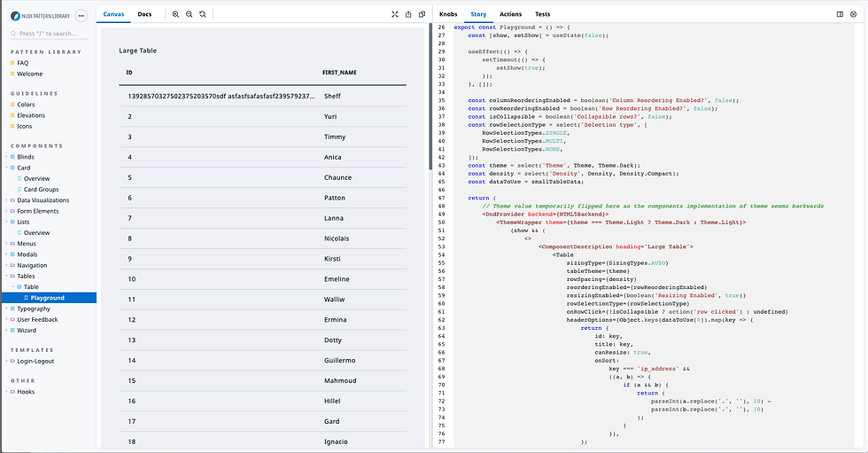Select the Playground story
This screenshot has width=868, height=453.
point(48,298)
